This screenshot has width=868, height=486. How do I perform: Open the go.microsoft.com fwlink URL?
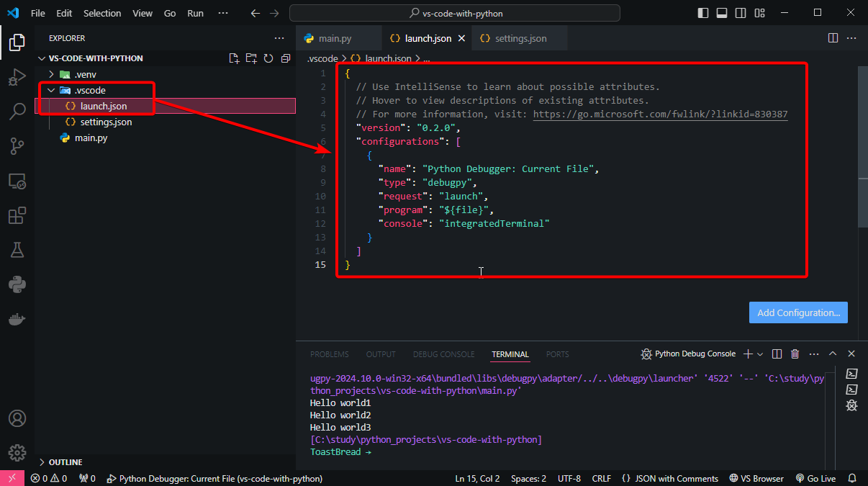(660, 114)
